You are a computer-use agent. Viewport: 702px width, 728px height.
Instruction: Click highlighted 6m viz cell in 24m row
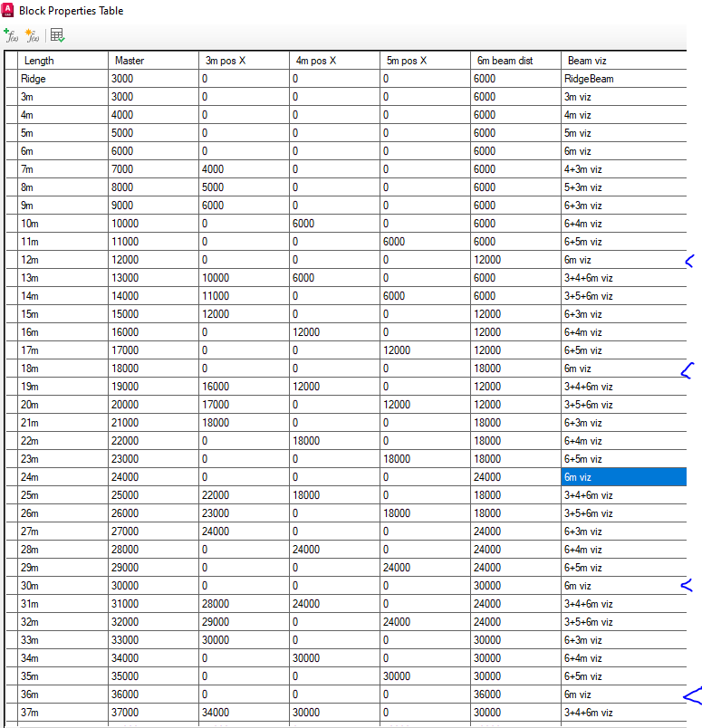(624, 477)
